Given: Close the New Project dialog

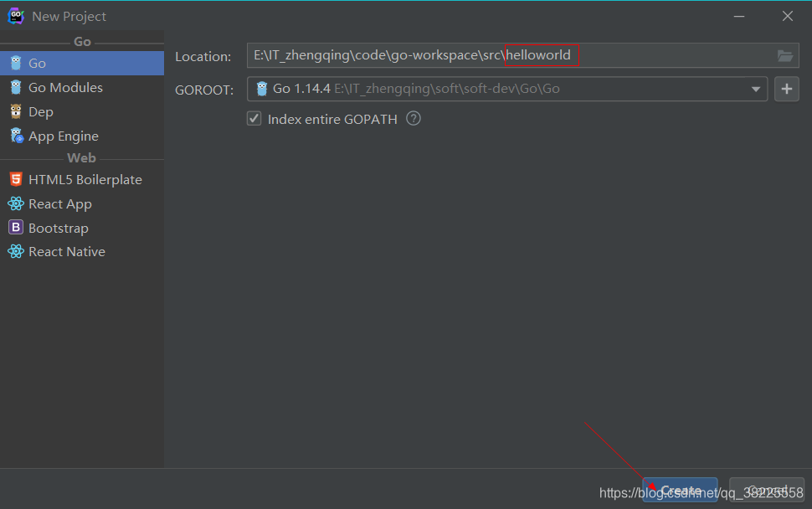Looking at the screenshot, I should click(788, 17).
